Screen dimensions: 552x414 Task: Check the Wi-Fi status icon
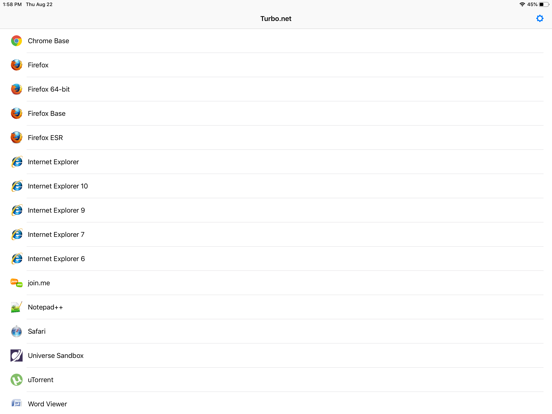[522, 4]
